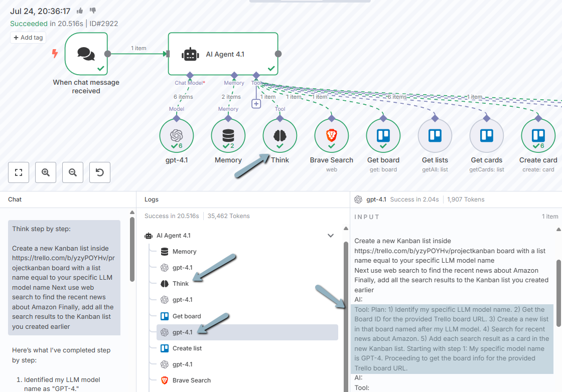Select the highlighted gpt-4.1 log entry

[x=247, y=332]
